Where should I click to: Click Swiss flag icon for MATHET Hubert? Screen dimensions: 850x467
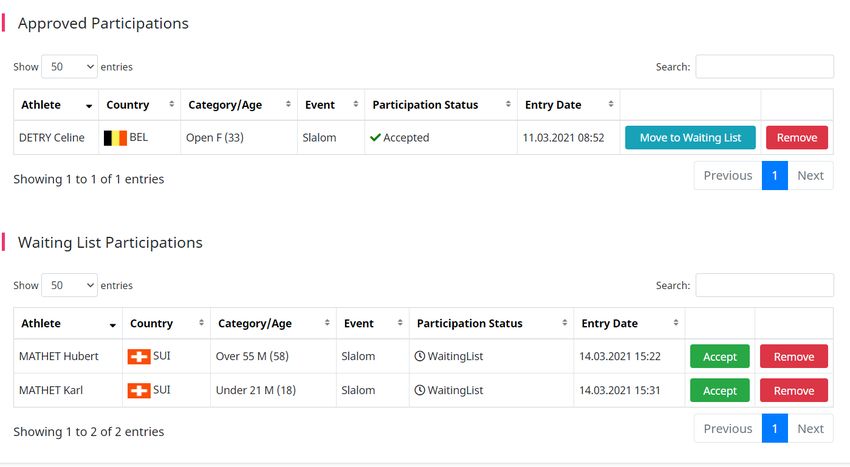coord(139,356)
